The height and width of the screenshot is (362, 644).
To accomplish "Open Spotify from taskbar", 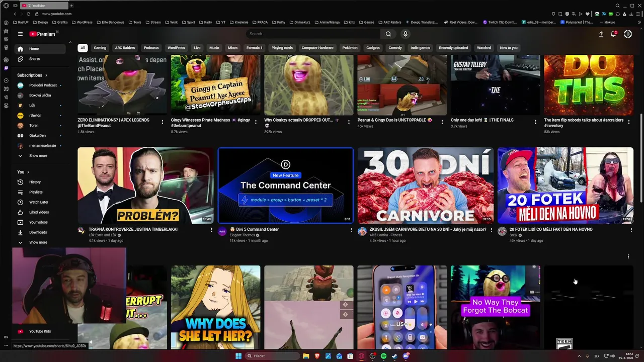I will click(384, 356).
